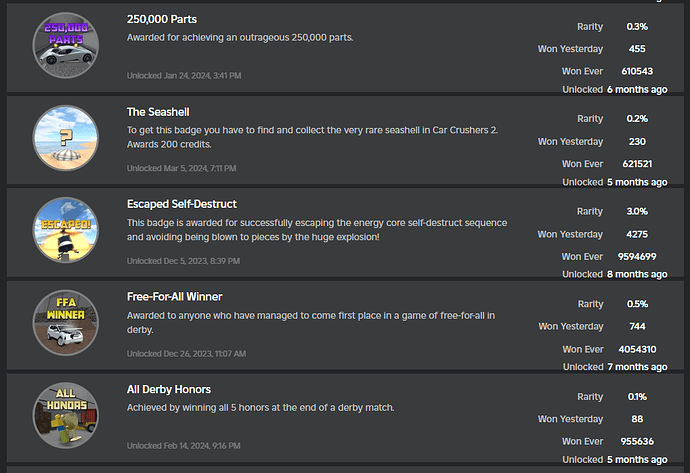
Task: Select the Free-For-All Winner badge title
Action: point(175,297)
